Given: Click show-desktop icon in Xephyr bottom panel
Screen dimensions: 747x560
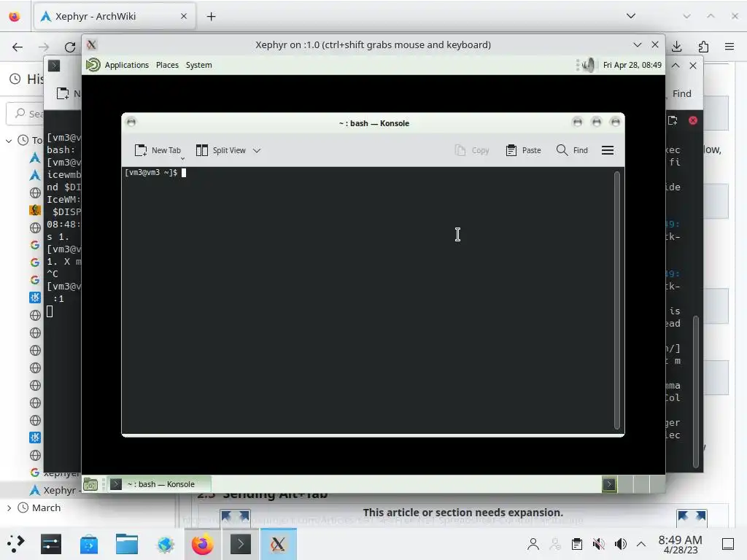Looking at the screenshot, I should 90,484.
